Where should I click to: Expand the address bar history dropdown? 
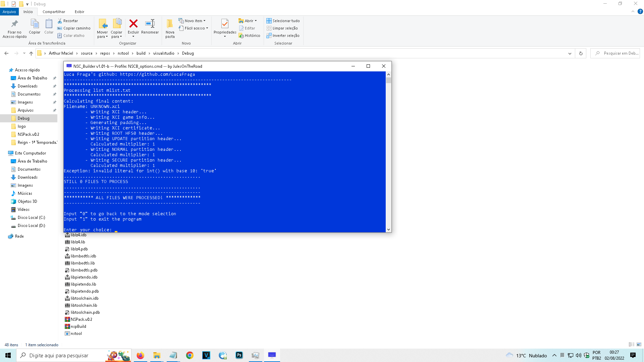coord(570,53)
